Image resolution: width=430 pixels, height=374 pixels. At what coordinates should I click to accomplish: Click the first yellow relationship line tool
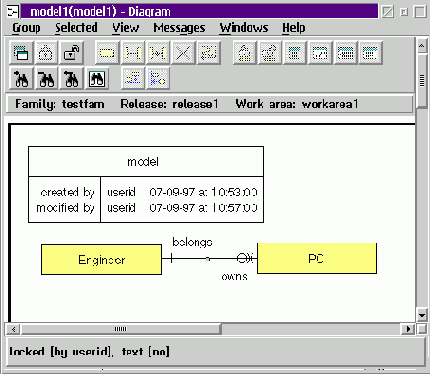tap(132, 53)
